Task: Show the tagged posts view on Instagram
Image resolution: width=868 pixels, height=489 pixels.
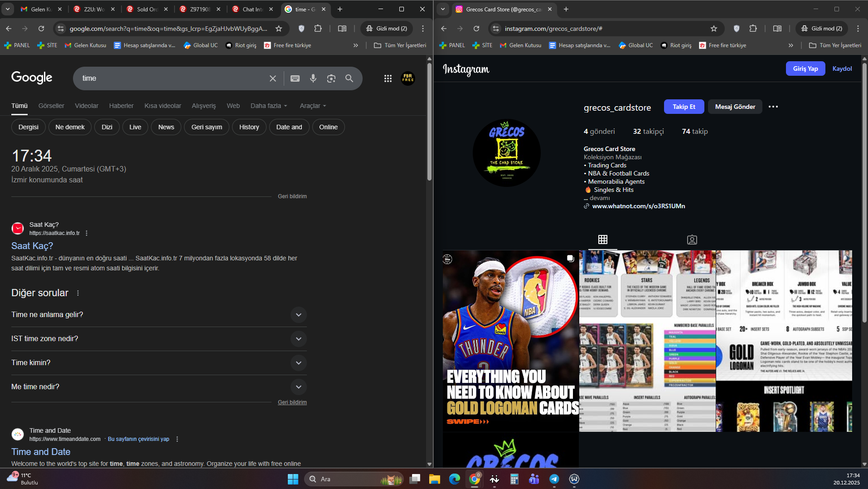Action: tap(692, 240)
